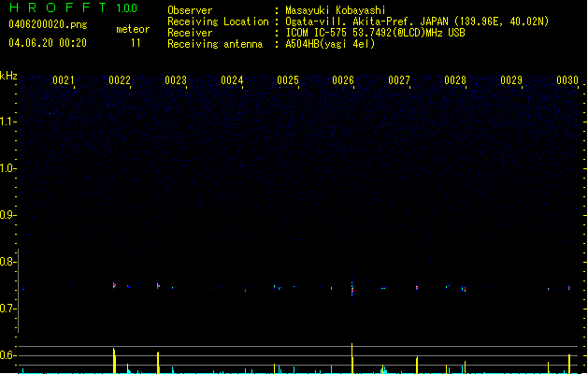Click the 'Observer' field label
The width and height of the screenshot is (588, 374).
pos(190,10)
